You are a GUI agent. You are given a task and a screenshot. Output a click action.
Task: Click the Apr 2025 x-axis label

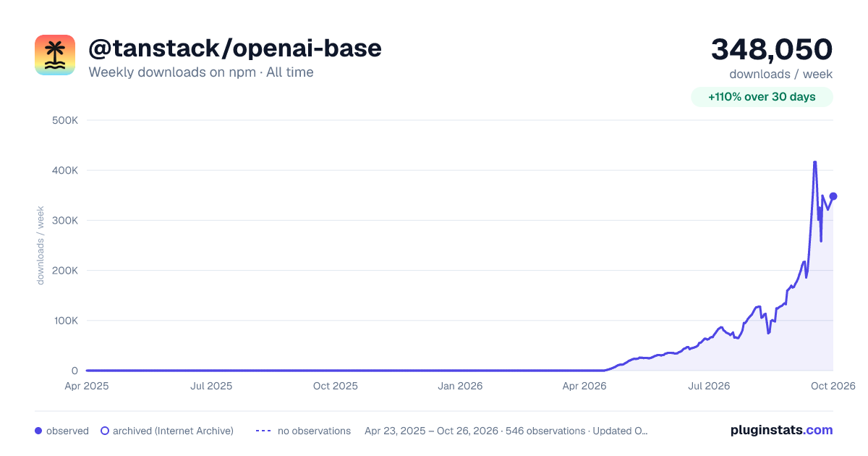[x=87, y=386]
